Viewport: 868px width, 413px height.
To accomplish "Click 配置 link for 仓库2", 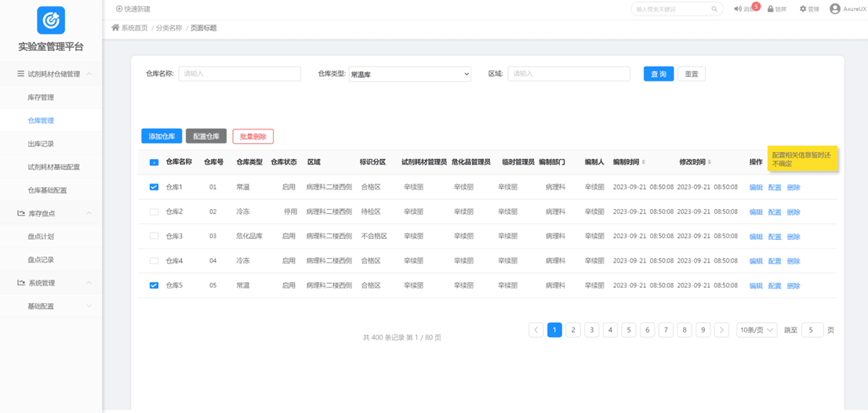I will point(775,212).
